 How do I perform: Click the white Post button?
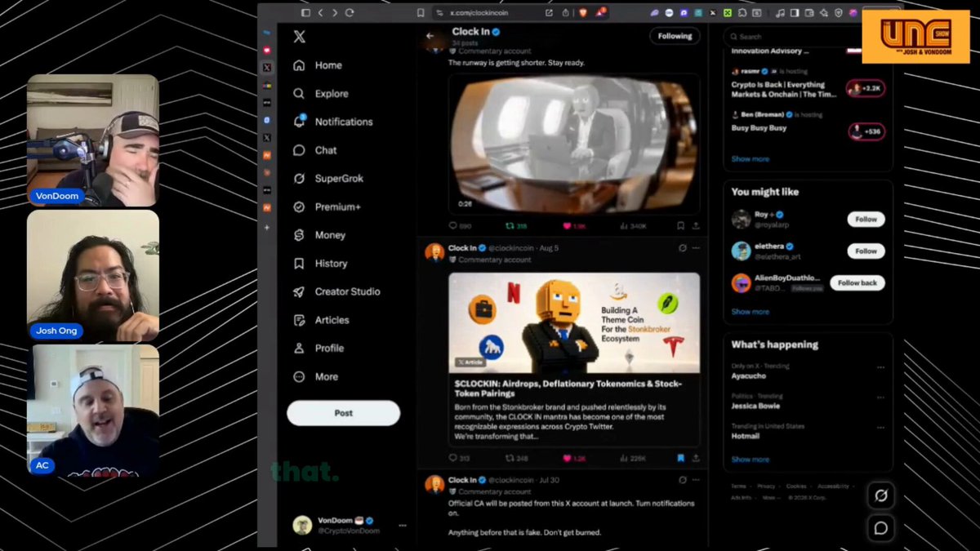tap(343, 413)
